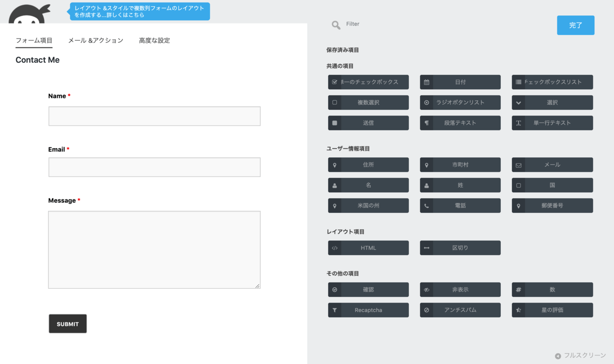This screenshot has height=364, width=614.
Task: Add the single checkbox field (単一のチェックボックス)
Action: click(368, 82)
